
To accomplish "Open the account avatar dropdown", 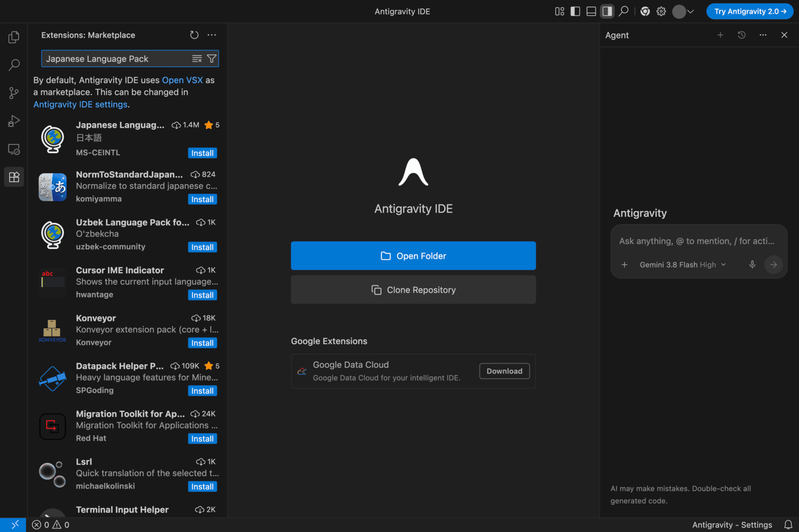I will [x=683, y=11].
